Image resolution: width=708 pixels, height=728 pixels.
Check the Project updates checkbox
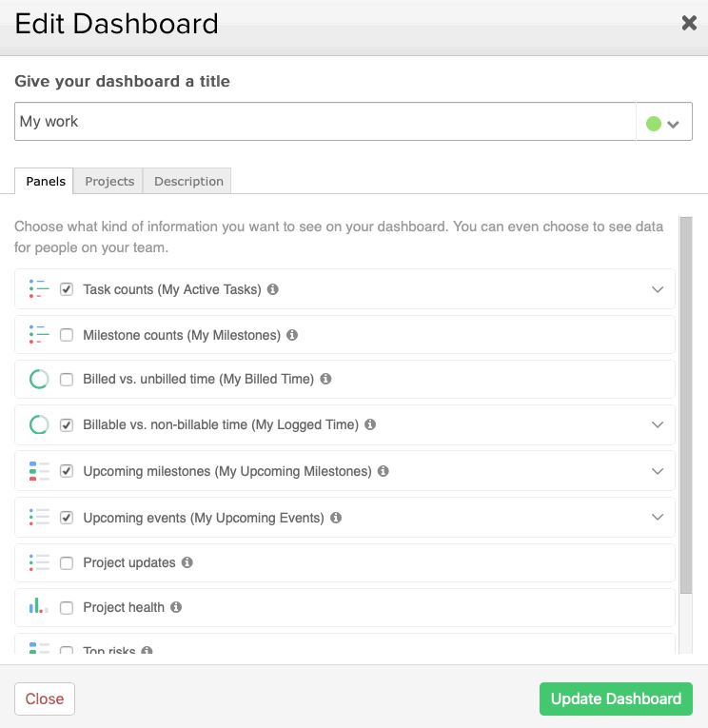pyautogui.click(x=67, y=562)
